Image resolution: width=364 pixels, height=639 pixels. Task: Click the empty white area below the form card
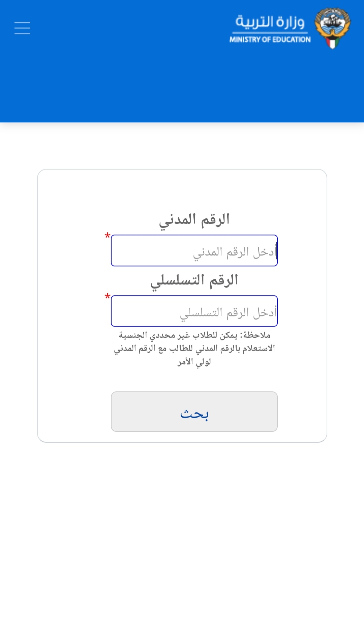[182, 539]
